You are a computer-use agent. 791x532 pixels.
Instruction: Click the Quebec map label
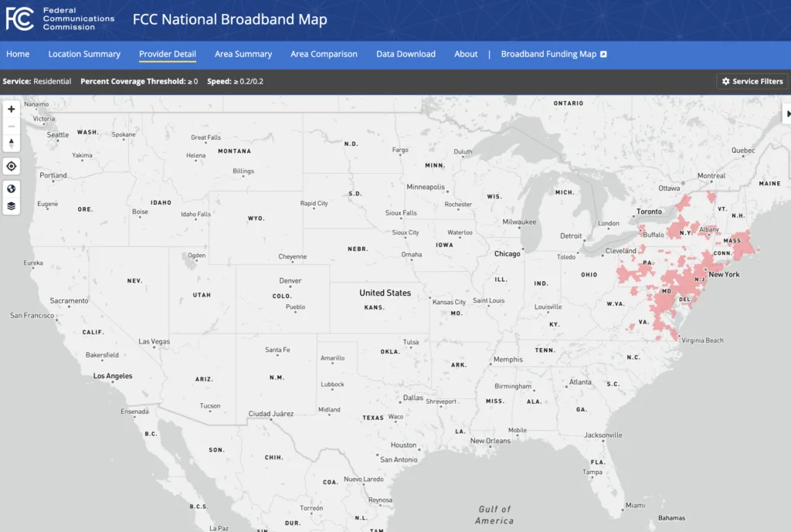pyautogui.click(x=743, y=151)
